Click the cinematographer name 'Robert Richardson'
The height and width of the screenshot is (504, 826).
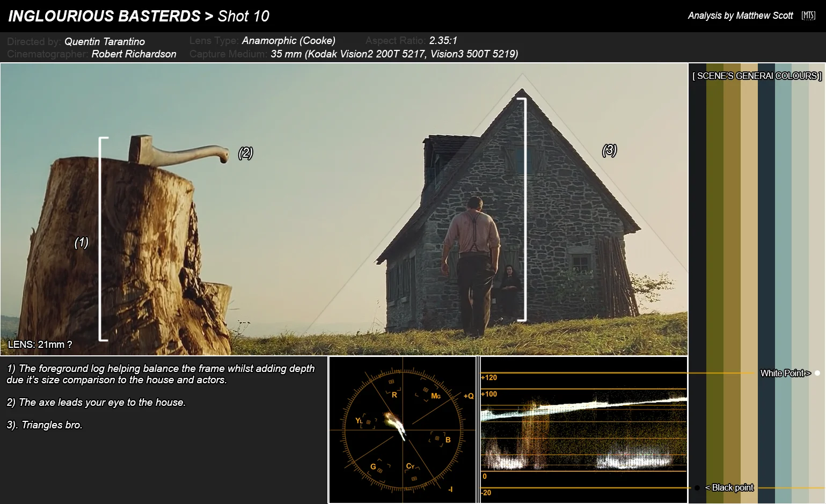(x=134, y=54)
